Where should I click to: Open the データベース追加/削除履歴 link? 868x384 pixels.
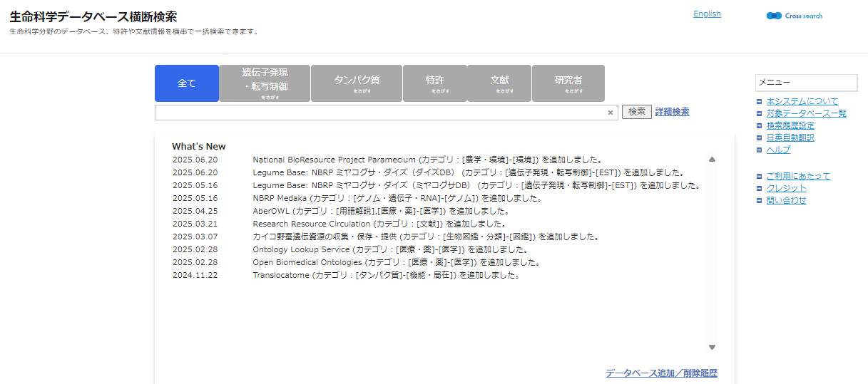661,373
